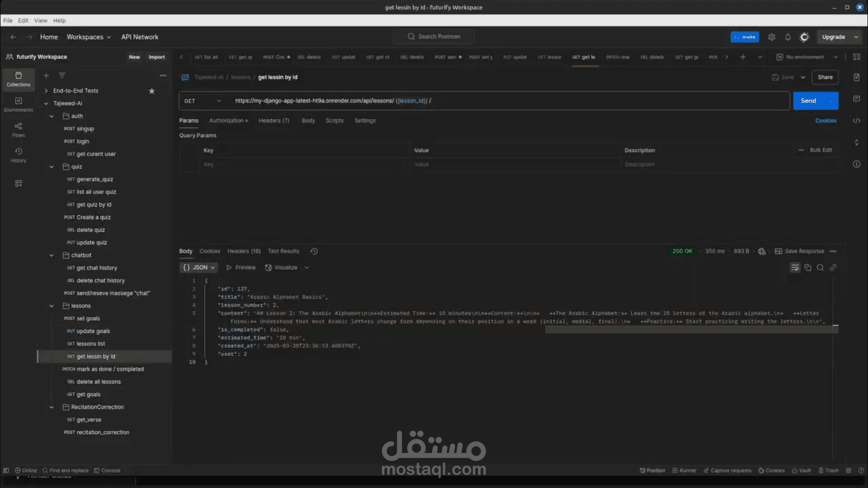This screenshot has width=868, height=488.
Task: Toggle the sidebar using the status bar icon
Action: tap(6, 470)
